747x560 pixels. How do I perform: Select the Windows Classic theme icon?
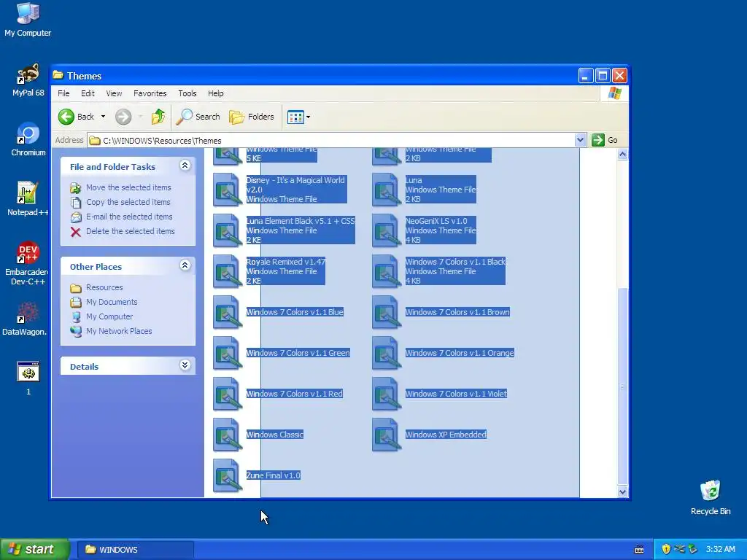[228, 435]
